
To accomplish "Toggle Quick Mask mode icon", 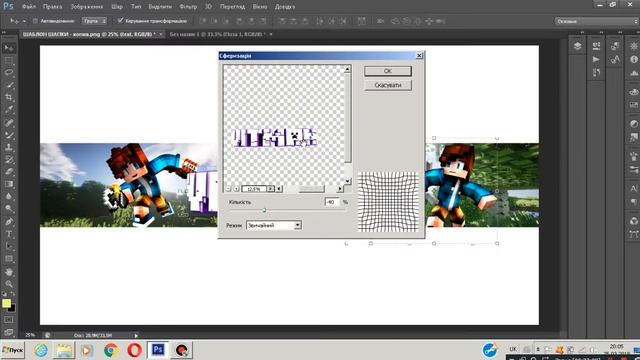I will [x=9, y=320].
